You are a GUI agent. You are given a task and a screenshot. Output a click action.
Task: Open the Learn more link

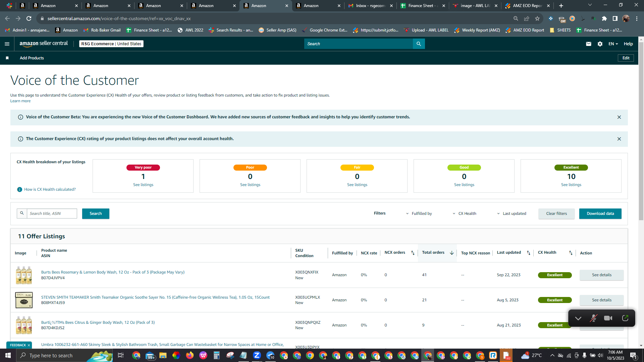(20, 101)
